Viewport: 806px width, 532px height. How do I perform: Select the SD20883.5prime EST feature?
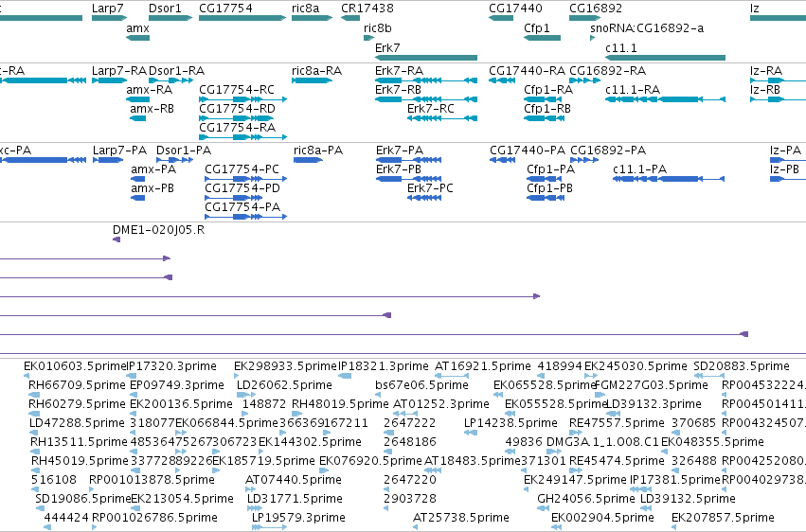(x=708, y=376)
